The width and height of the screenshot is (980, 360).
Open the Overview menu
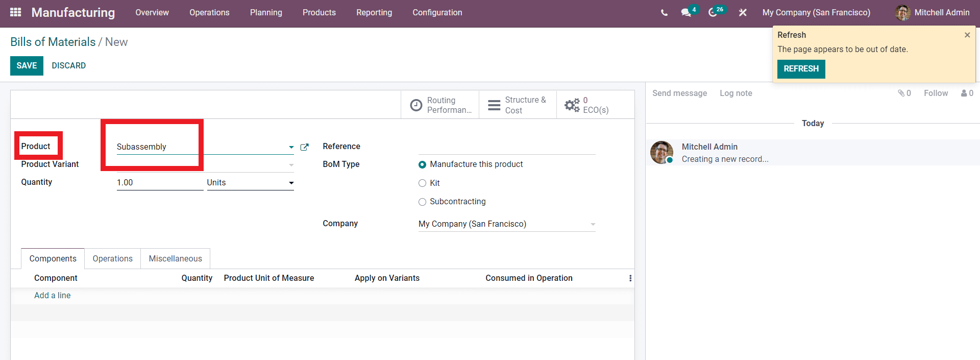[152, 12]
